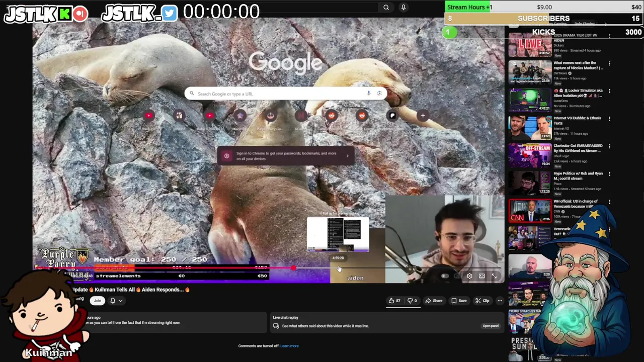Click the notification bell icon
This screenshot has height=362, width=644.
(113, 301)
